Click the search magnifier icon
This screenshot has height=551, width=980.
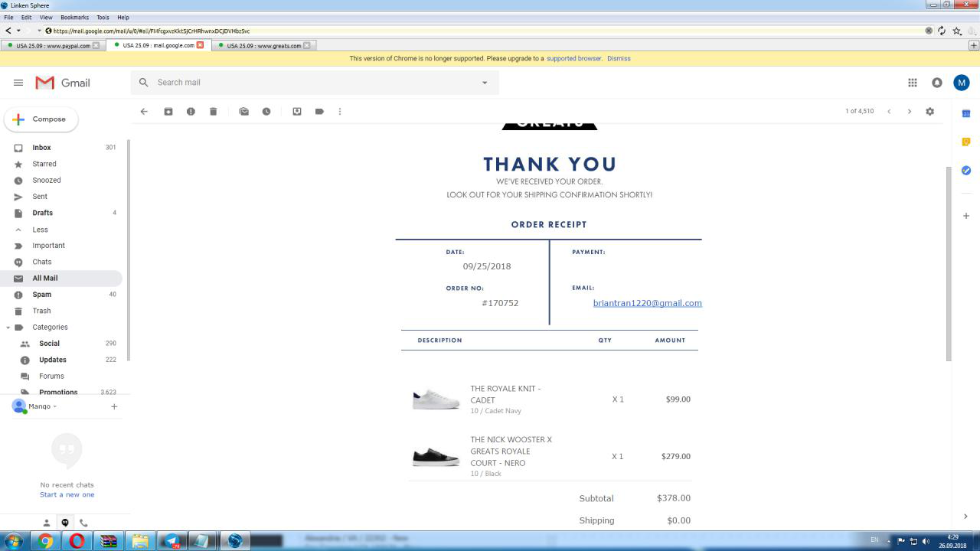click(144, 83)
